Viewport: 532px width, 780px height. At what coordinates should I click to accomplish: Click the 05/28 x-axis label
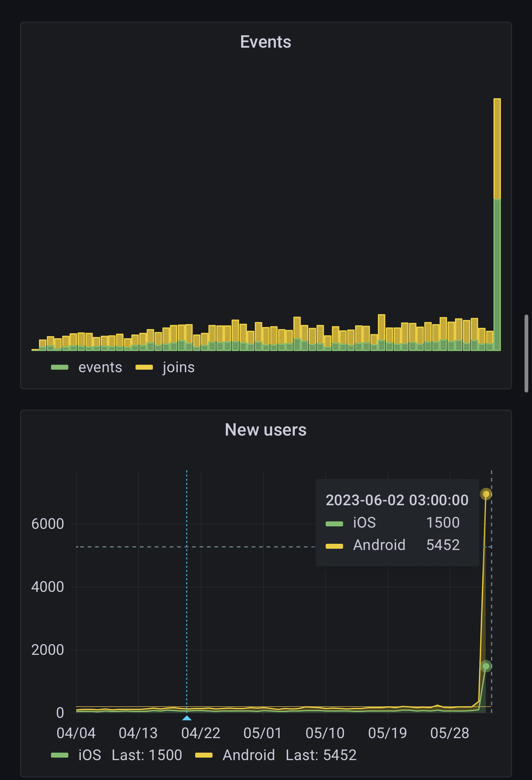(450, 733)
